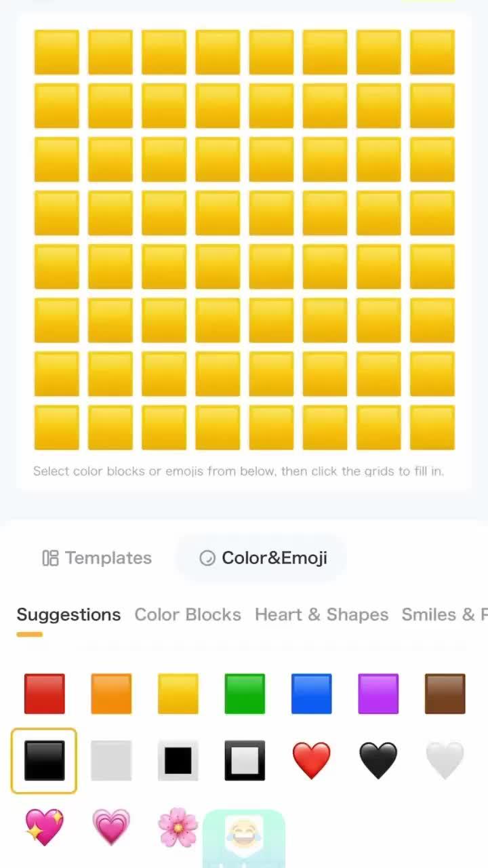Select the white square with black border emoji
This screenshot has height=868, width=488.
pos(244,760)
